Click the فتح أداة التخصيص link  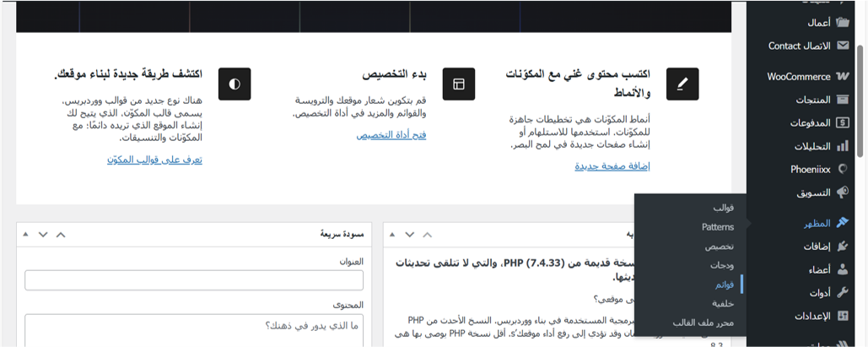click(x=391, y=134)
